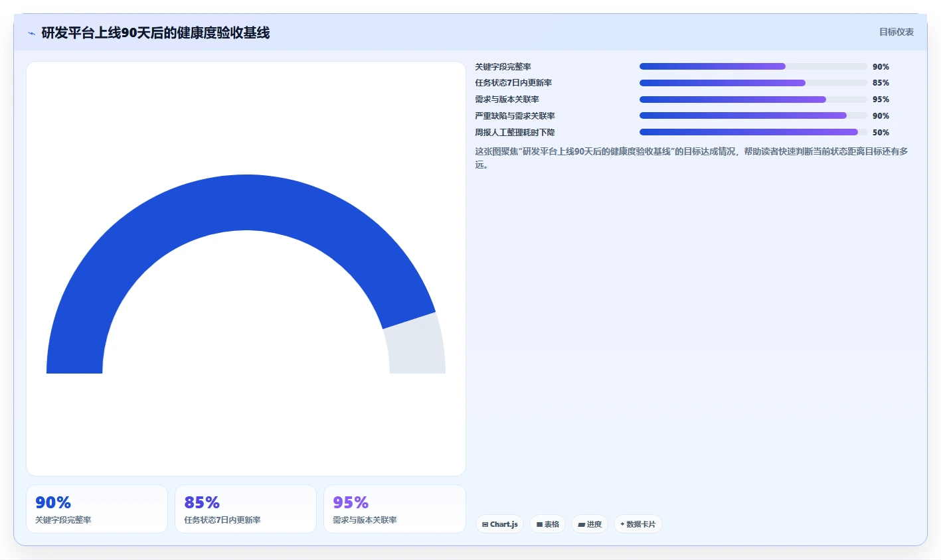Image resolution: width=941 pixels, height=560 pixels.
Task: Click the 周报人工整理耗时下降 progress bar
Action: tap(753, 132)
